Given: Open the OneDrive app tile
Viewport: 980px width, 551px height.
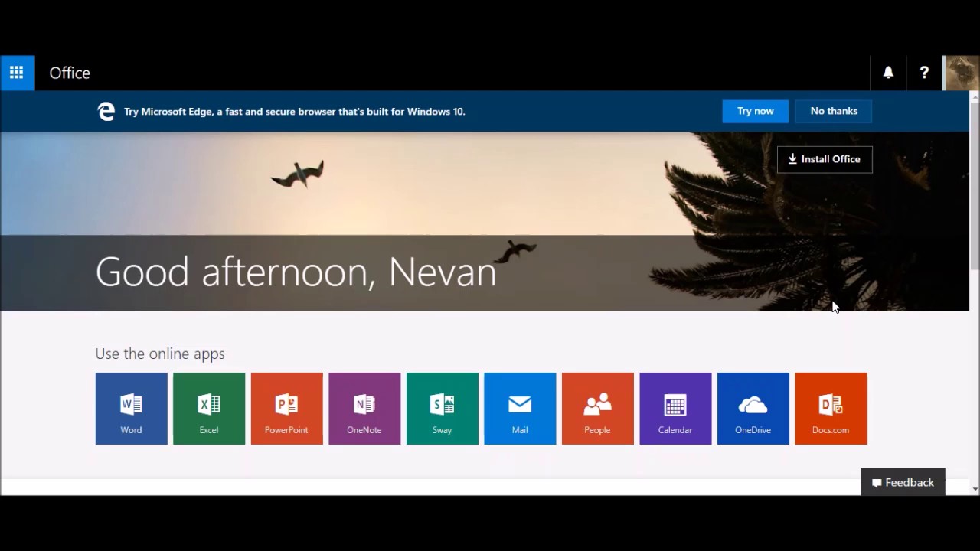Looking at the screenshot, I should (x=753, y=409).
